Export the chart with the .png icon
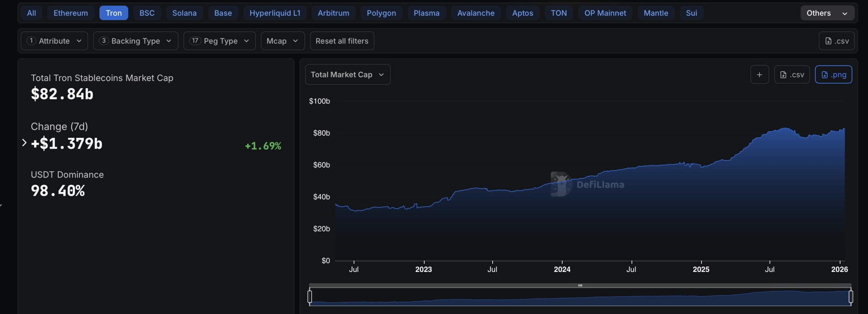 [x=834, y=74]
